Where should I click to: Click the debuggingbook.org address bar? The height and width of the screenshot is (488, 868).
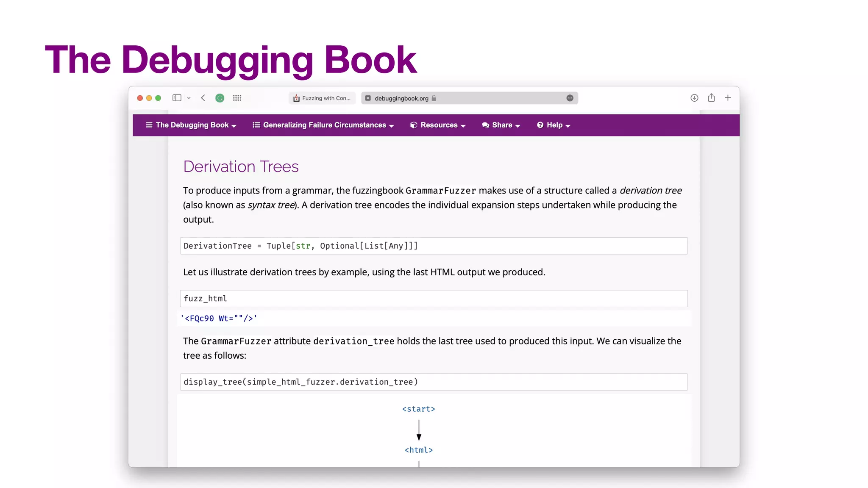click(470, 98)
